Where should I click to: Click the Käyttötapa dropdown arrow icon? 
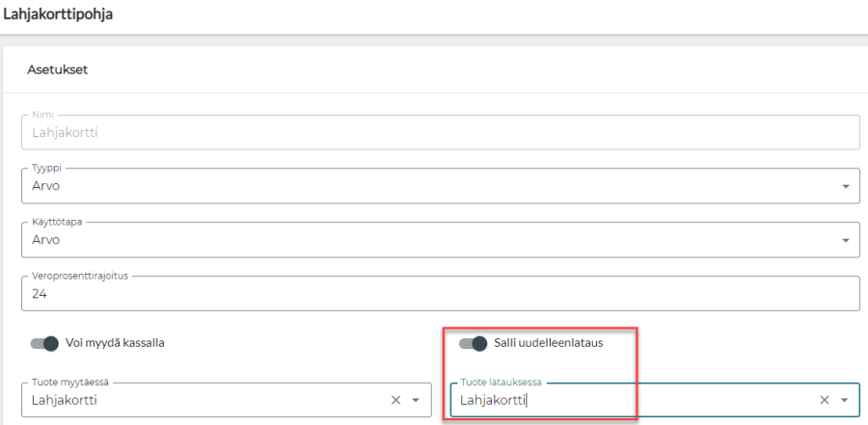click(845, 240)
